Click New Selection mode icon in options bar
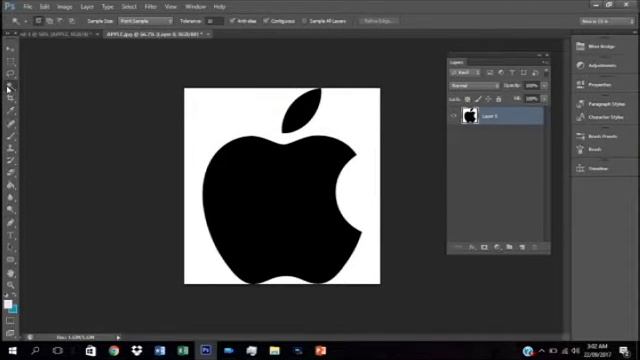The height and width of the screenshot is (360, 640). [x=38, y=21]
